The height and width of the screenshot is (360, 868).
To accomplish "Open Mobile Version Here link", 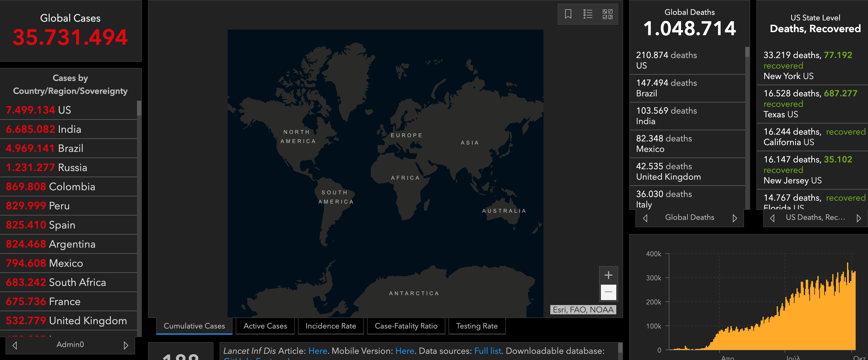I will 404,351.
